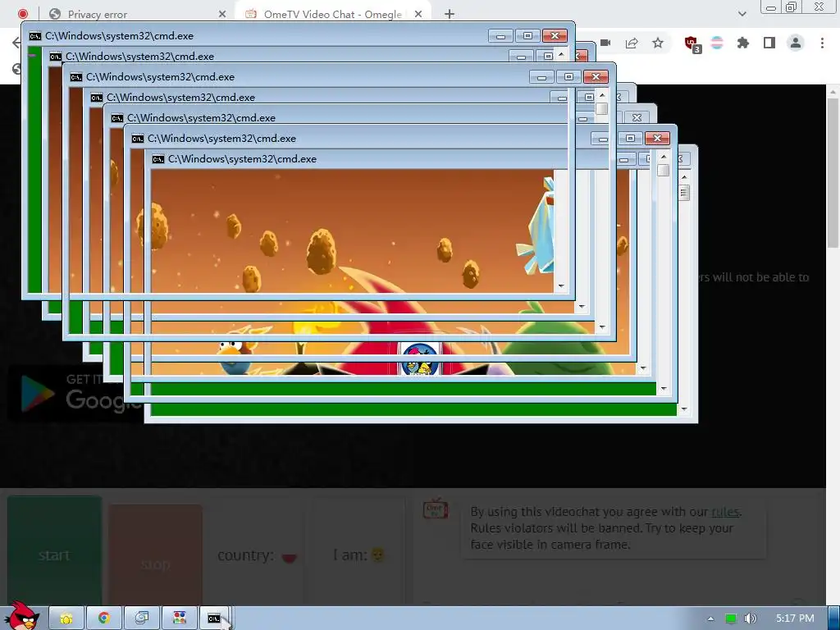Switch to the Privacy error tab
The height and width of the screenshot is (630, 840).
point(137,15)
